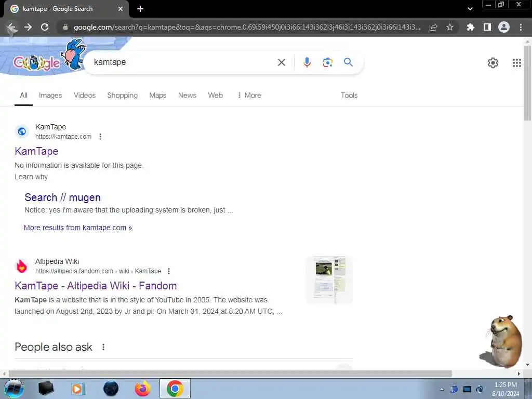Reload the page with the refresh icon
The image size is (532, 399).
click(45, 27)
